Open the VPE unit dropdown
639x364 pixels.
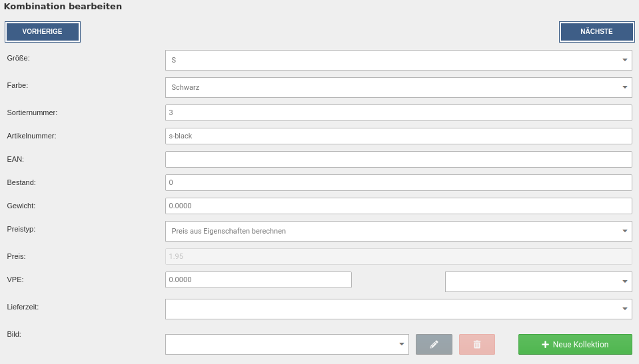point(538,281)
